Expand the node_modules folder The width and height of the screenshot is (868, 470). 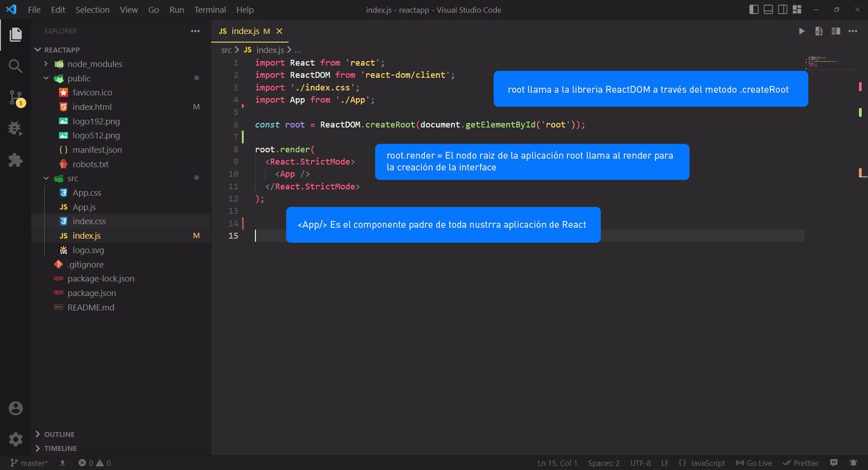pos(121,64)
